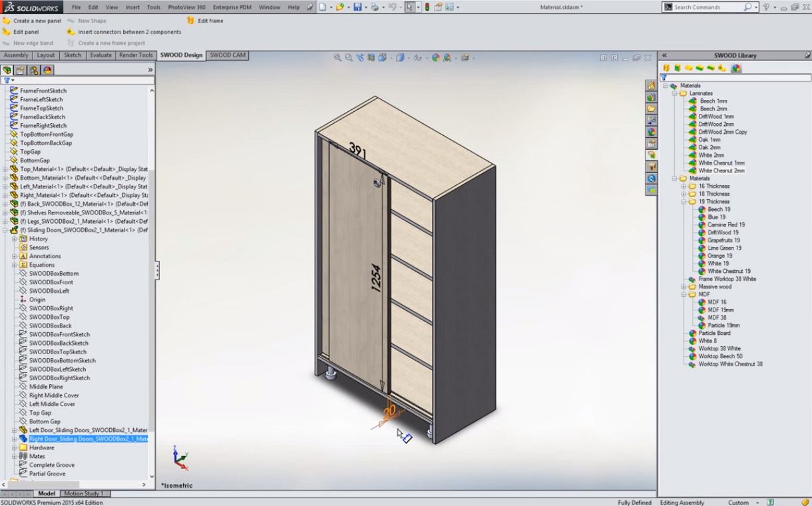Click the Create a new panel icon
812x506 pixels.
tap(7, 21)
